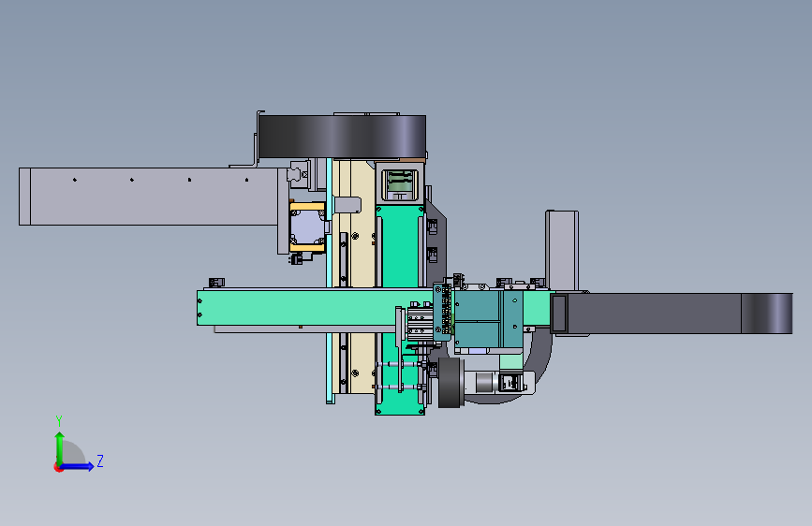The image size is (812, 526).
Task: Click the "Y" label on the coordinate triad
Action: click(59, 420)
